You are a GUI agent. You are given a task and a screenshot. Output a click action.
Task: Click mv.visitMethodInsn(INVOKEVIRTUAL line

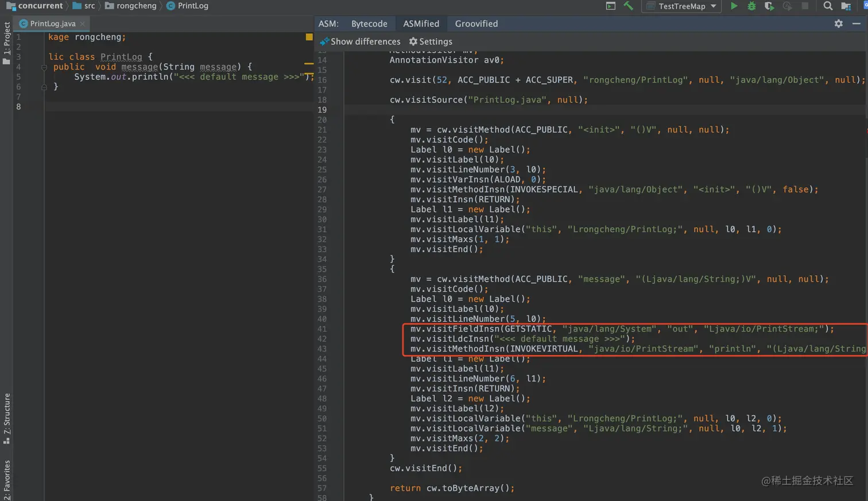click(638, 349)
